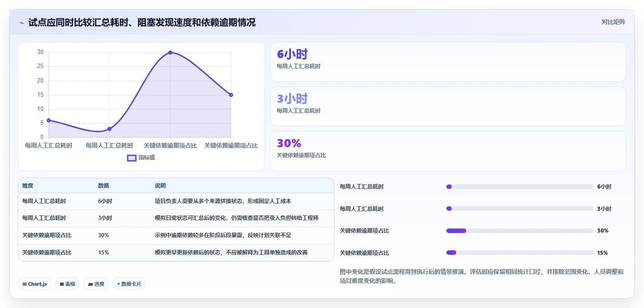The width and height of the screenshot is (644, 308).
Task: Select table cell 模拟日常状态可汇总后的变化
Action: pyautogui.click(x=237, y=218)
